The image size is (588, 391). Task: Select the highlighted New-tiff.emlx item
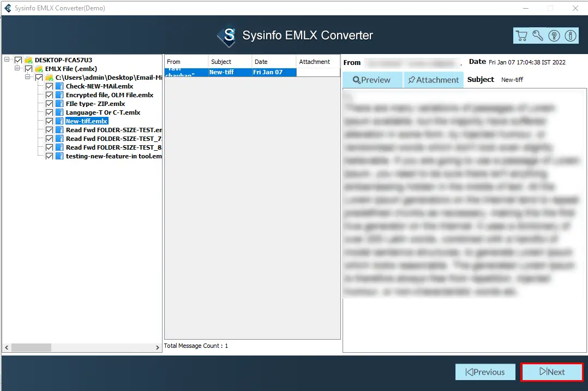pyautogui.click(x=87, y=121)
